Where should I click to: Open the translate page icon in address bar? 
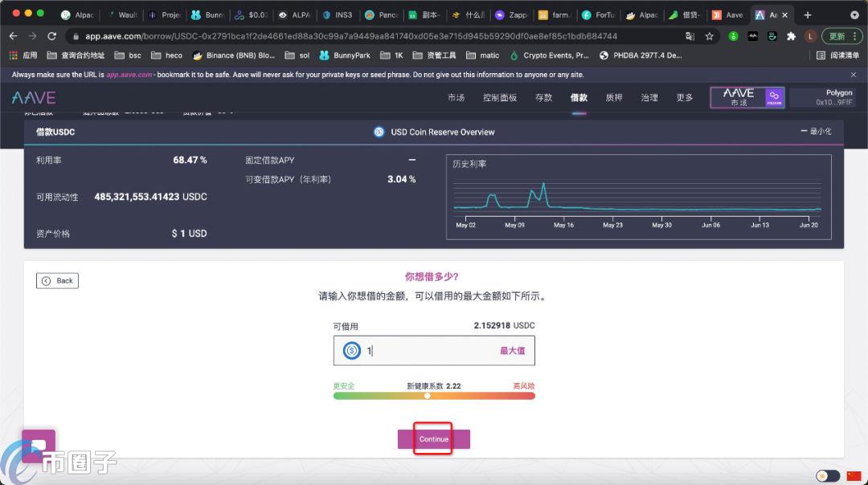tap(690, 36)
